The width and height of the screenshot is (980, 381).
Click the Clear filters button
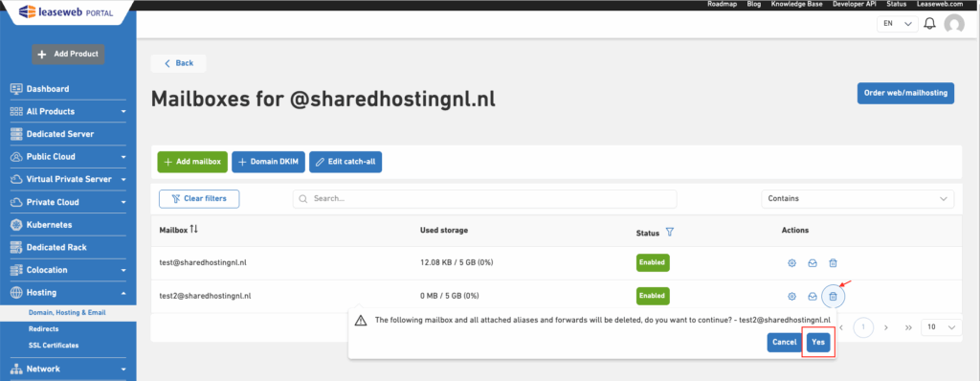click(199, 199)
